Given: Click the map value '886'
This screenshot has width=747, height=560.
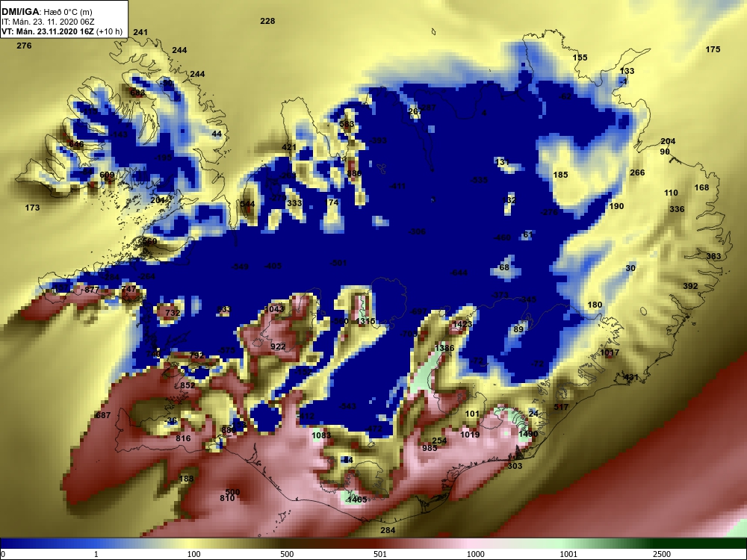Looking at the screenshot, I should pos(354,173).
